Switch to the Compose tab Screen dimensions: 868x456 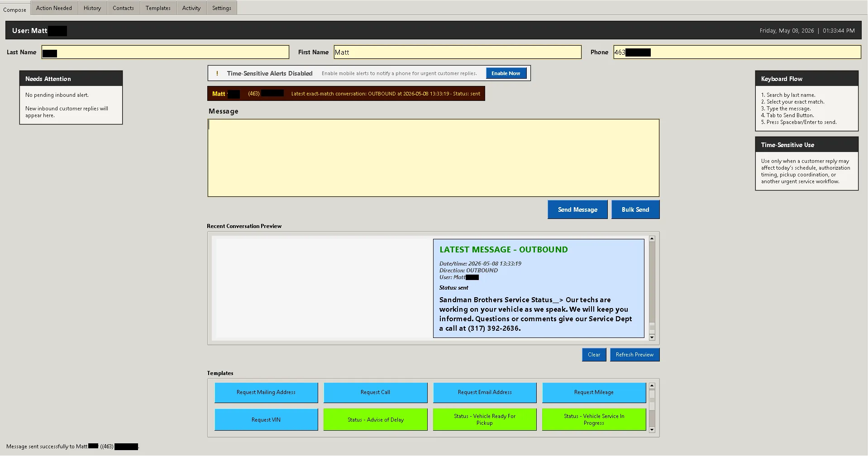15,9
